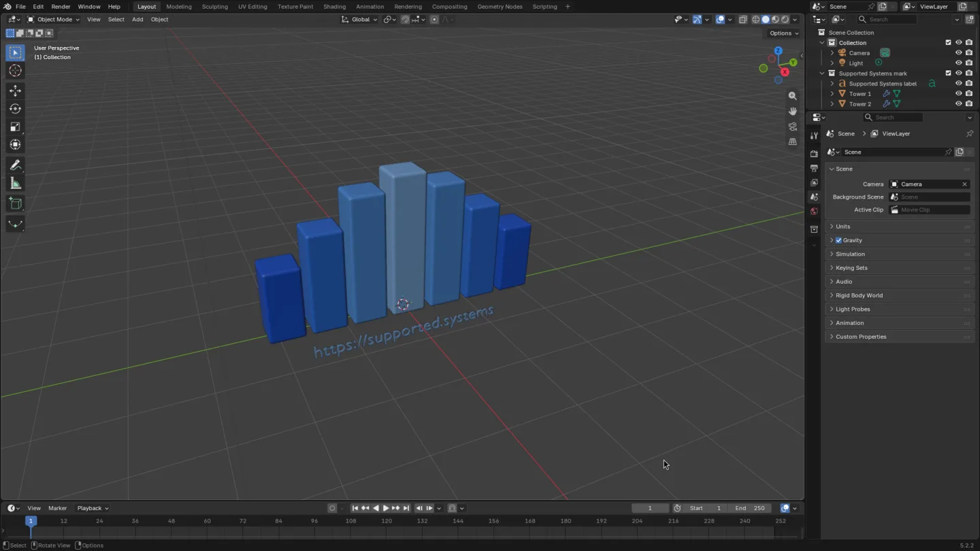The width and height of the screenshot is (980, 551).
Task: Play the animation in the timeline
Action: 386,508
